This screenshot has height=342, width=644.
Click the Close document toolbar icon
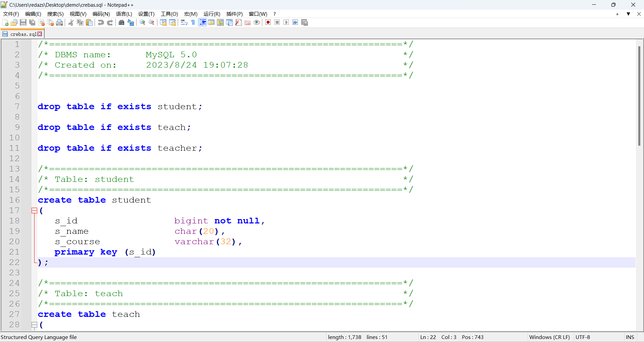coord(42,22)
